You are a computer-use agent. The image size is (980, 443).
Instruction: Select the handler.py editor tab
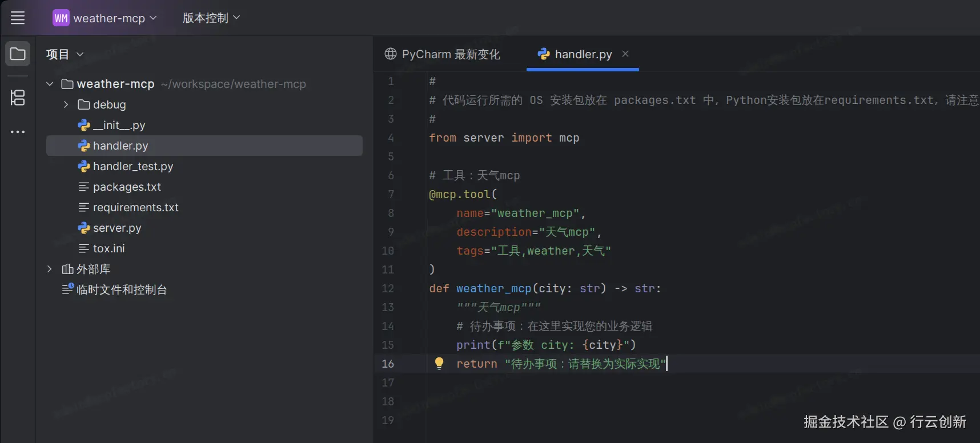583,54
